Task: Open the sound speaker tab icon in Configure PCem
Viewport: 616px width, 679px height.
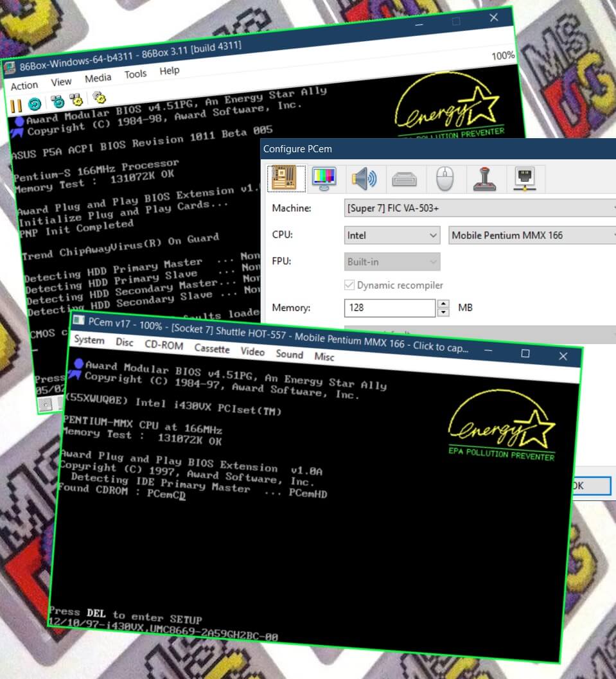Action: point(364,178)
